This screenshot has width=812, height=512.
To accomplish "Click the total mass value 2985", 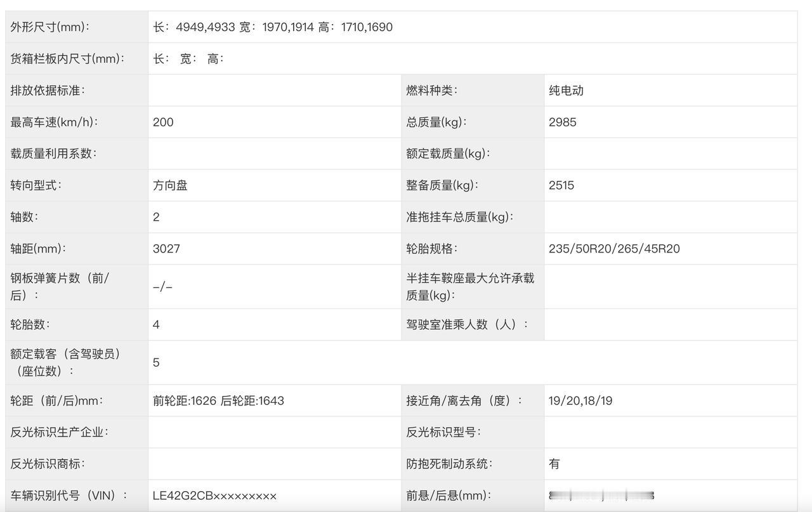I will coord(563,122).
